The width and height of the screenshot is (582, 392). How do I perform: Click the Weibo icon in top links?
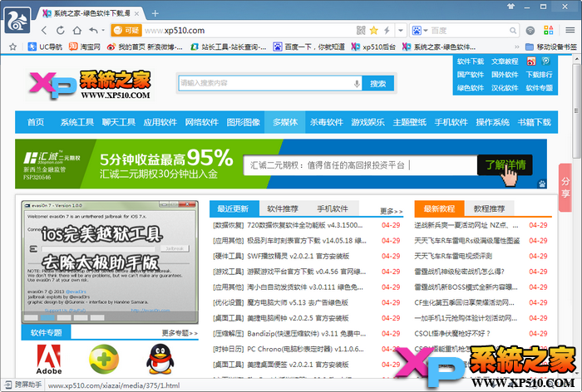531,61
